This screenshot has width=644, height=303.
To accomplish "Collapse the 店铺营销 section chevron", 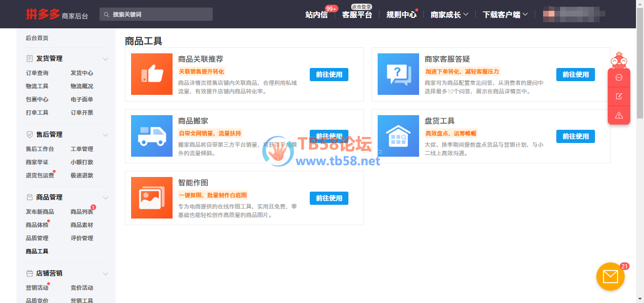I will pos(106,274).
